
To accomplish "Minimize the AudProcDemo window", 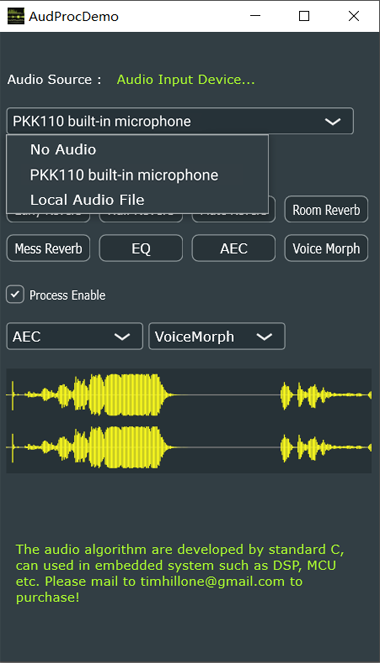I will click(255, 16).
